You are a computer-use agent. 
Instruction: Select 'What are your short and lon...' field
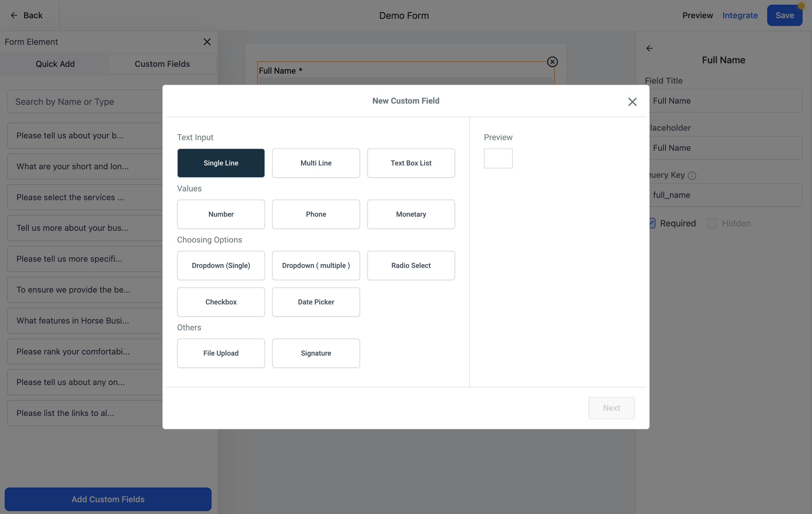tap(85, 166)
